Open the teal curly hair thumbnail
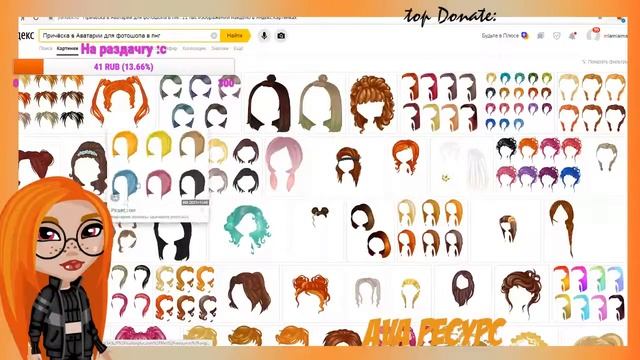640x360 pixels. tap(247, 229)
